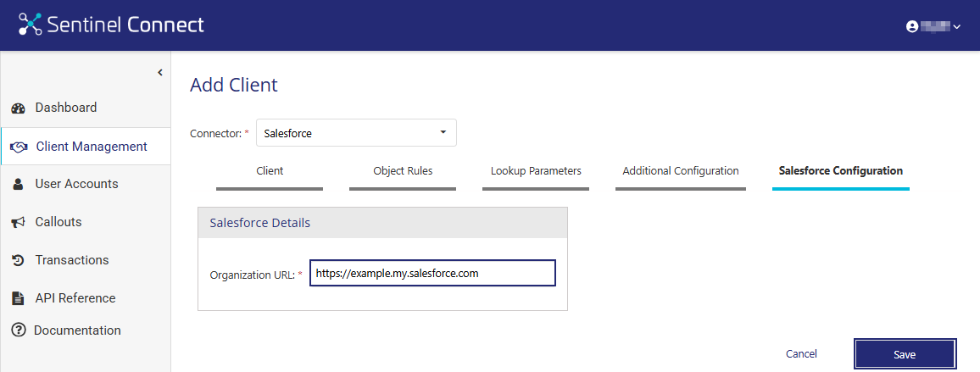Expand the user account menu arrow
Viewport: 980px width, 372px height.
tap(957, 27)
